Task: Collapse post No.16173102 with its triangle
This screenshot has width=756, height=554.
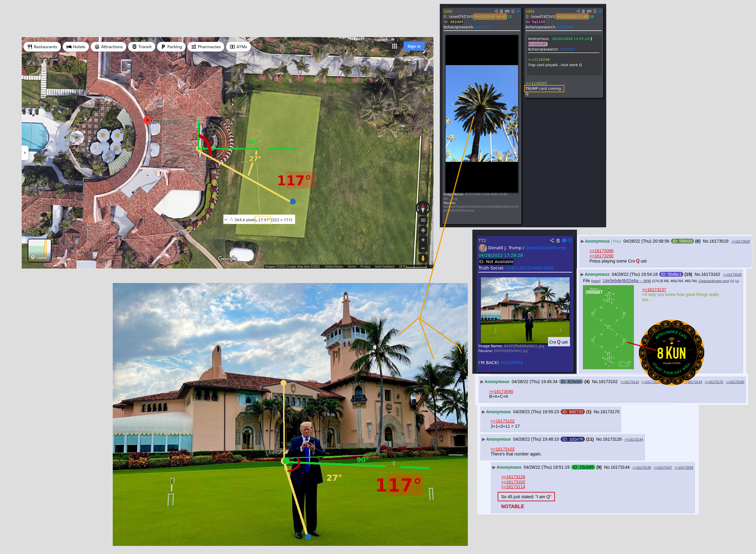Action: [482, 382]
